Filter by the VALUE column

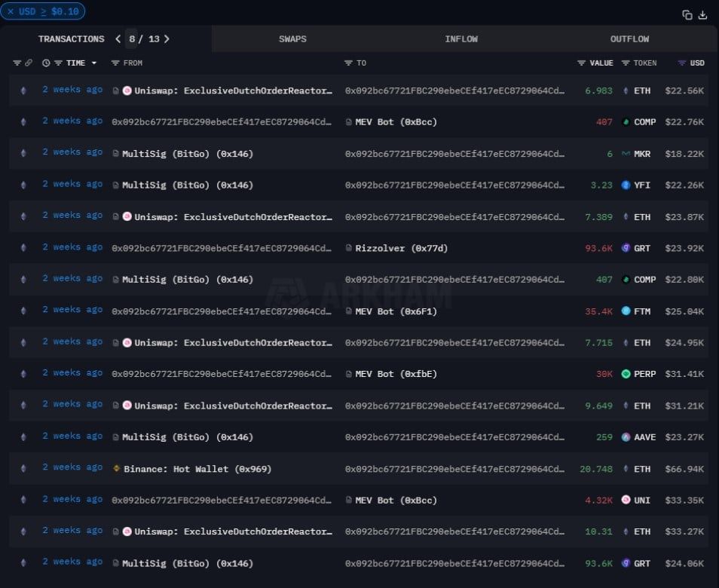[581, 63]
